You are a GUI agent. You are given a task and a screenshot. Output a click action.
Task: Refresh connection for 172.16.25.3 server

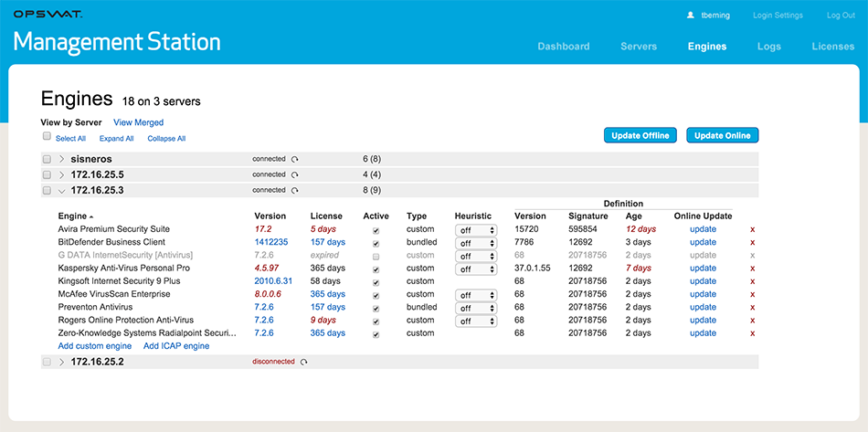295,190
